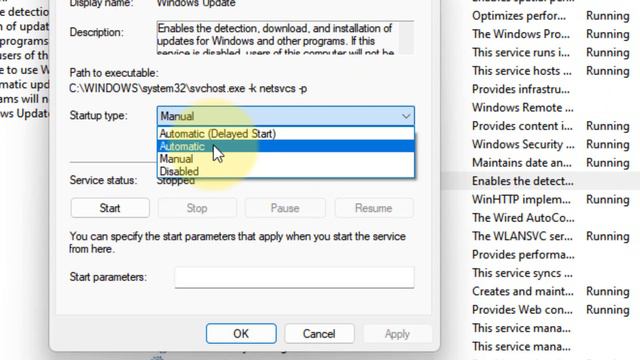Click Running status beside 'Windows Security ...'
The width and height of the screenshot is (640, 360).
tap(608, 144)
